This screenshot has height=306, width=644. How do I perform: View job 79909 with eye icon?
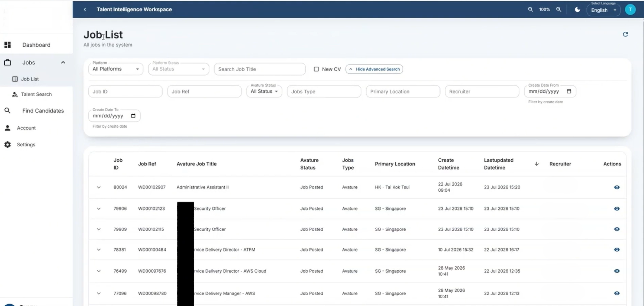tap(617, 229)
